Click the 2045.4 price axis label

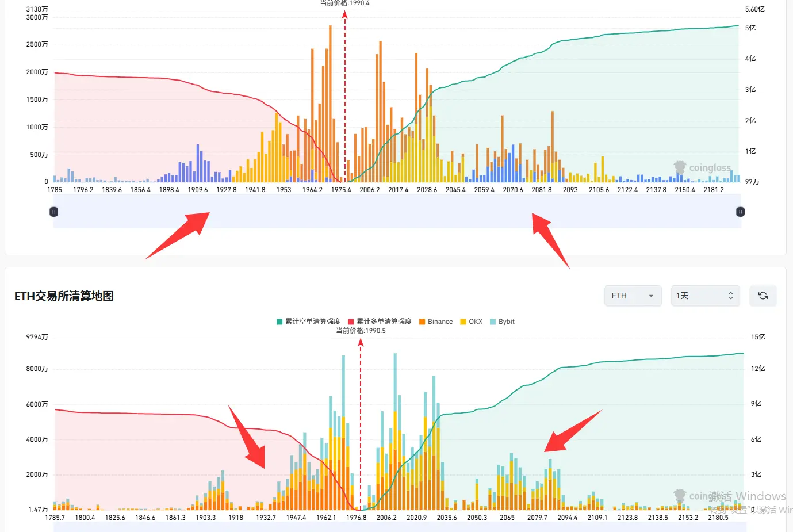(455, 190)
